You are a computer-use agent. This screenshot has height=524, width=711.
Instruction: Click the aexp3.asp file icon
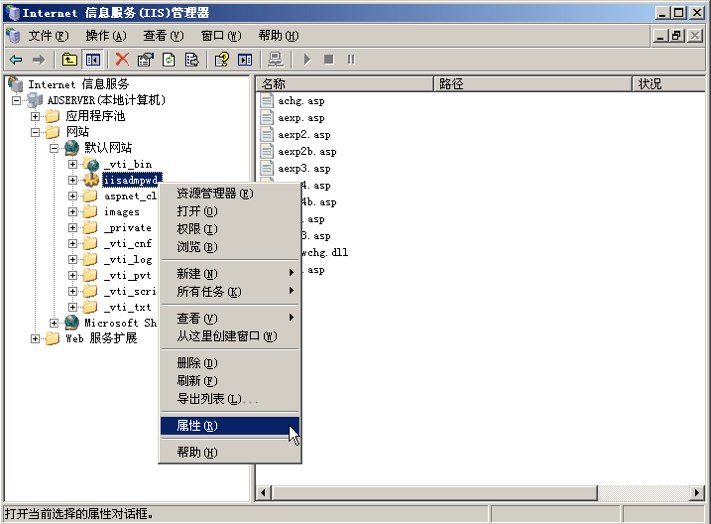point(267,169)
